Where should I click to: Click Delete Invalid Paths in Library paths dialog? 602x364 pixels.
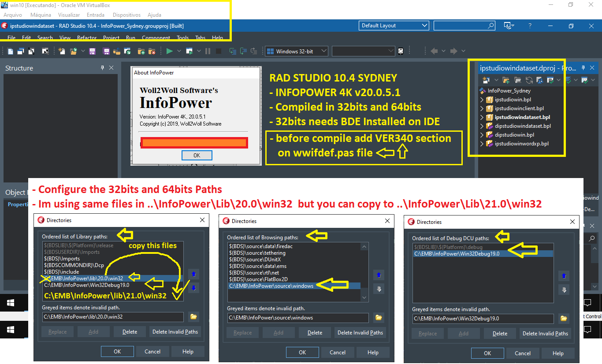click(x=175, y=332)
